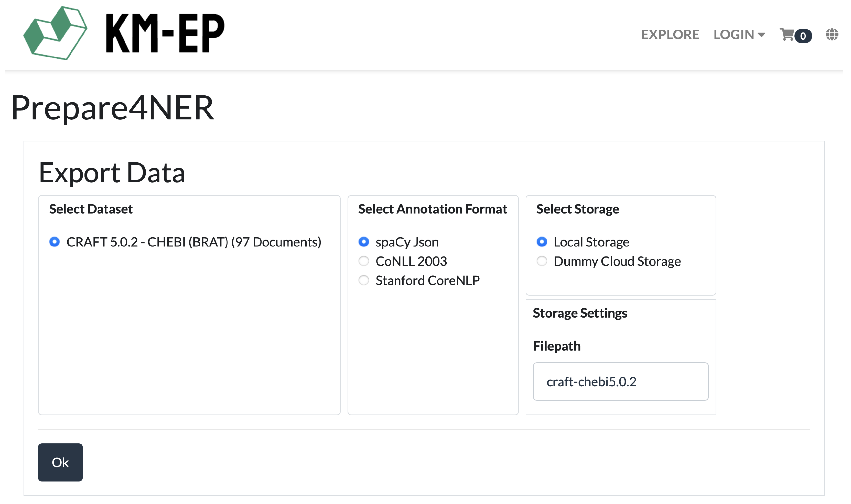Image resolution: width=851 pixels, height=504 pixels.
Task: Select CRAFT 5.0.2 - CHEBI dataset radio
Action: click(54, 242)
